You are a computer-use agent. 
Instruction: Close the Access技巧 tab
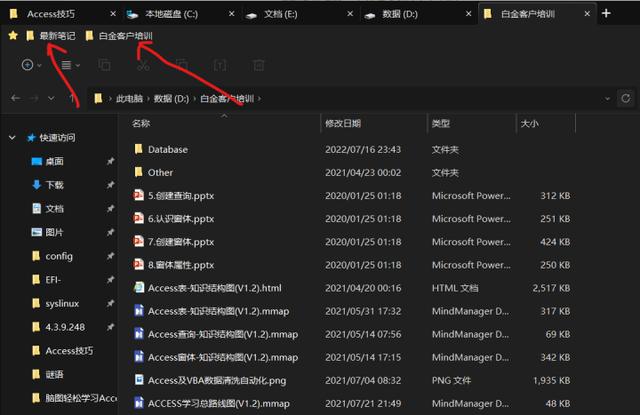point(113,14)
